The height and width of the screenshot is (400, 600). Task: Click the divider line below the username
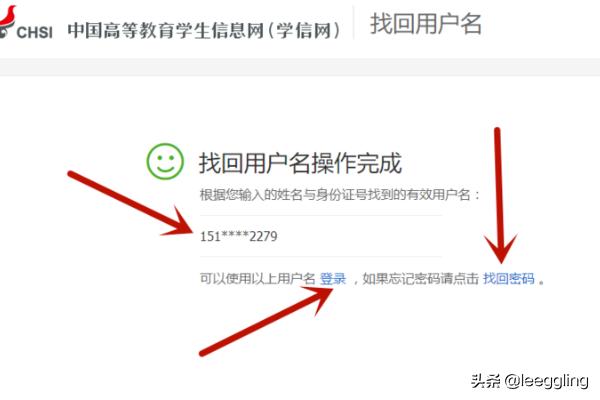click(321, 256)
